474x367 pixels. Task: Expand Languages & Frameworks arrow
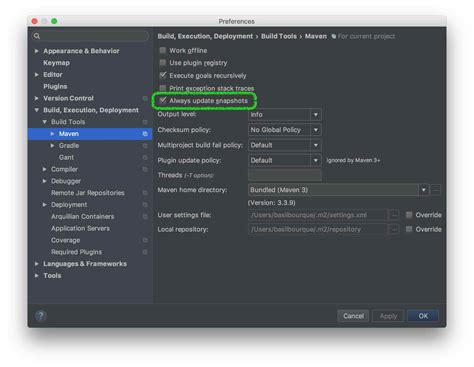[37, 264]
